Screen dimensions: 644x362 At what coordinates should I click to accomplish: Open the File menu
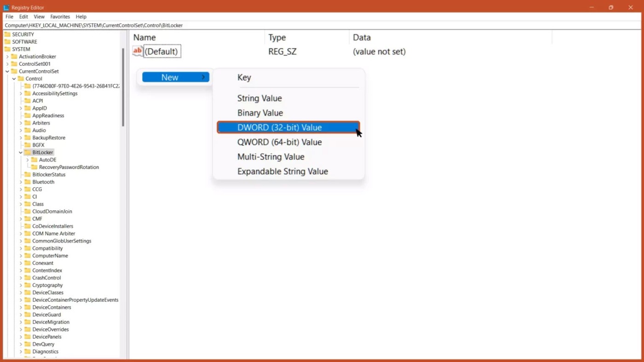tap(9, 17)
